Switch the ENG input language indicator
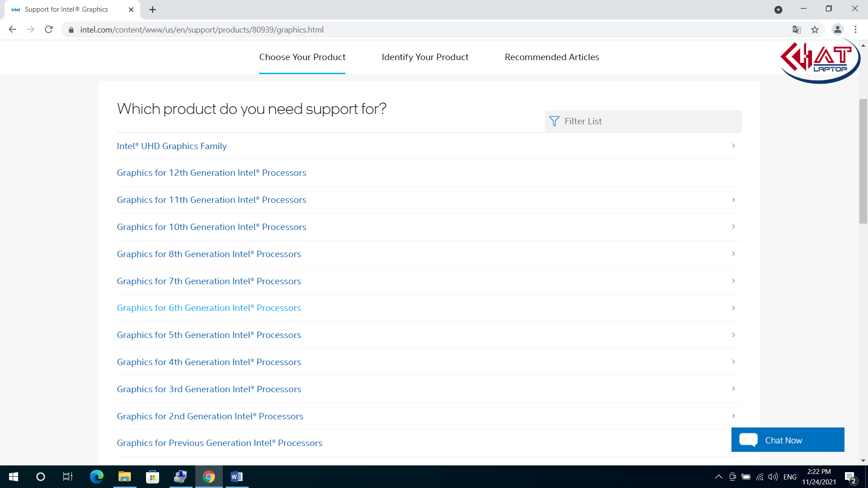868x488 pixels. coord(790,477)
